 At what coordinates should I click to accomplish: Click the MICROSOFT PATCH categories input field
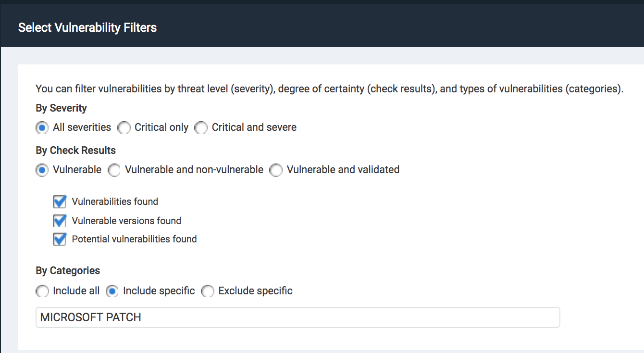(297, 317)
